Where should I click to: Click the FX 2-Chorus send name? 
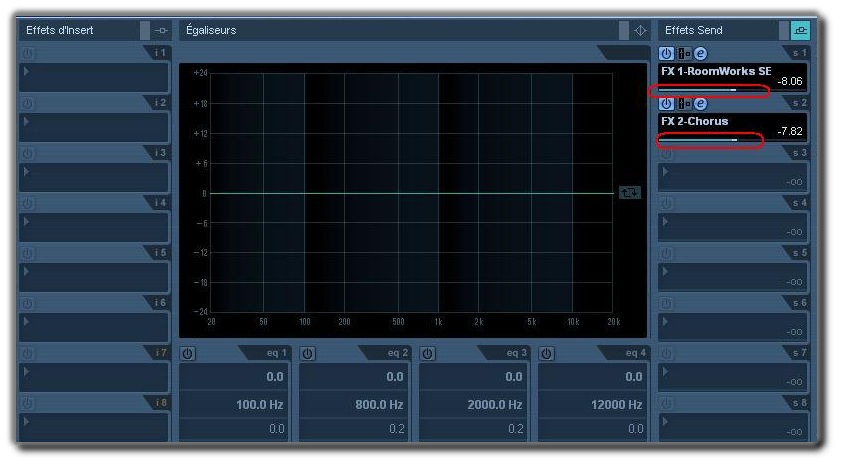tap(694, 121)
